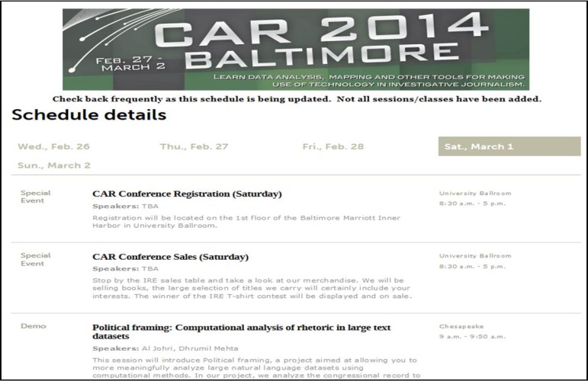Click the Demo session type label
Image resolution: width=588 pixels, height=381 pixels.
click(x=34, y=326)
